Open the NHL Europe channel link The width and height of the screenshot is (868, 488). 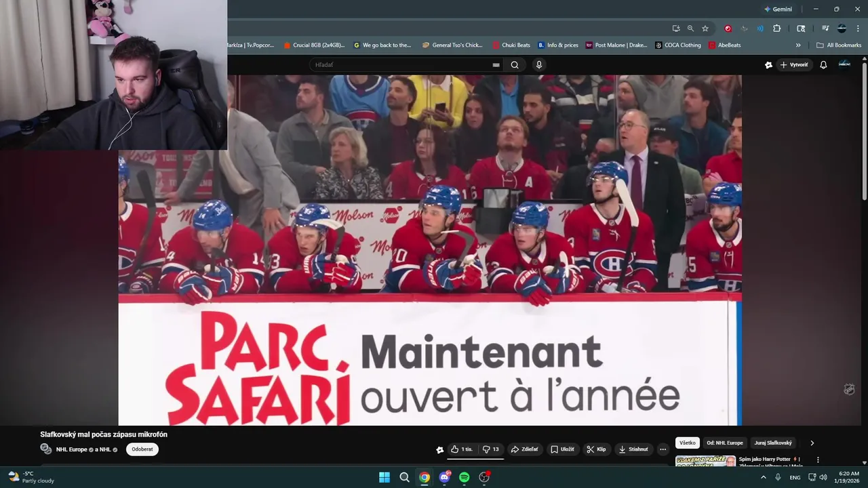point(71,449)
